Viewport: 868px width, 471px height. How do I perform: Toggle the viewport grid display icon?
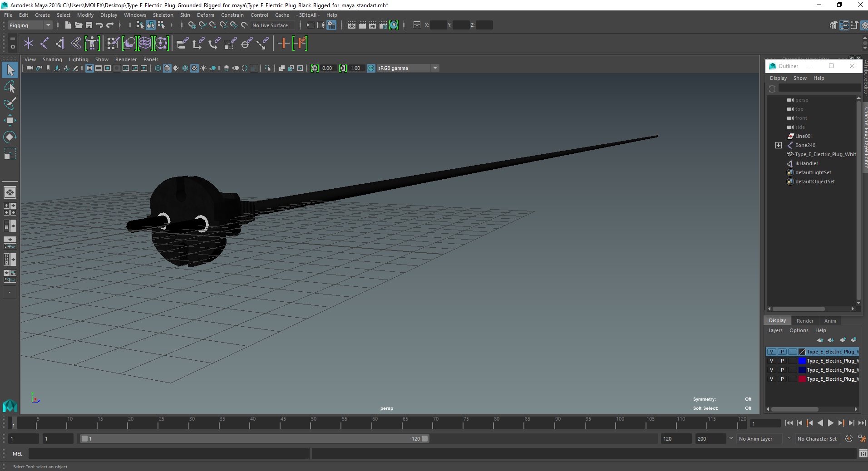point(89,68)
